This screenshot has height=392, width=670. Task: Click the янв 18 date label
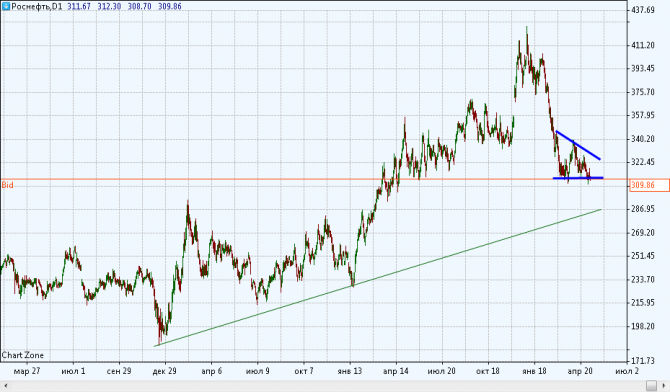[x=534, y=371]
